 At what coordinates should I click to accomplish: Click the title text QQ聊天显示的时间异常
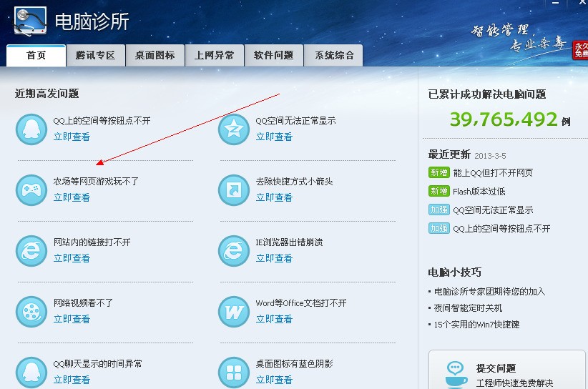97,363
